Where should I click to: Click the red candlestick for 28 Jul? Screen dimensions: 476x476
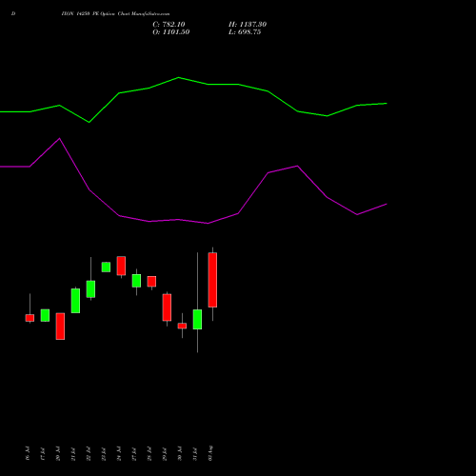151,282
